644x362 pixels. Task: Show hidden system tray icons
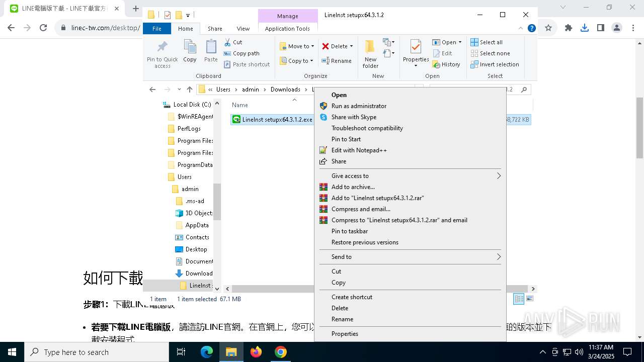(542, 352)
